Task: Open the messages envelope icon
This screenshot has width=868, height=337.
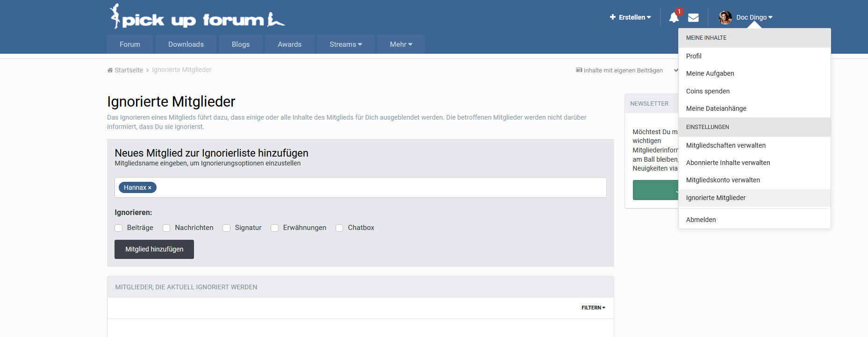Action: (x=693, y=18)
